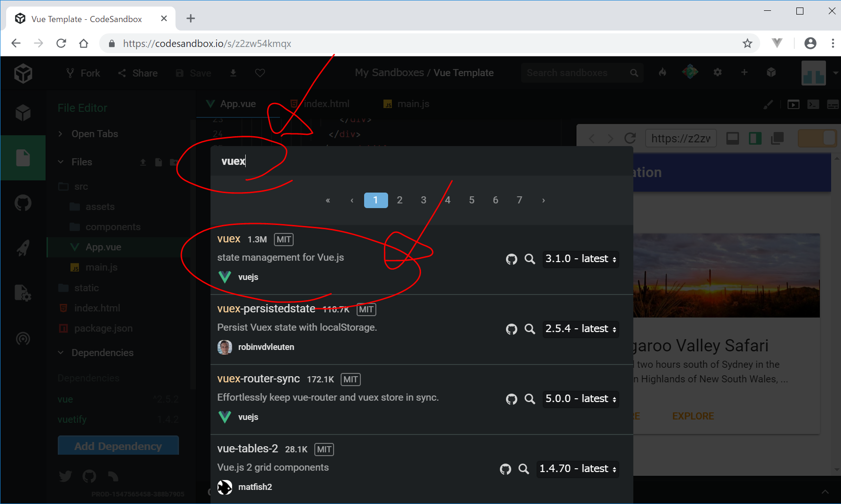Open vuex-router-sync version dropdown 5.0.0
Screen dimensions: 841x504
pos(580,399)
